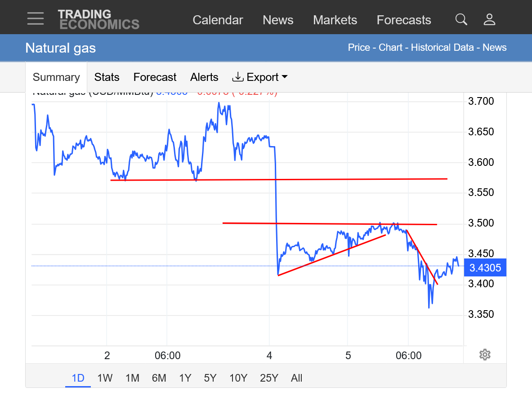
Task: Go to the Calendar menu item
Action: coord(218,20)
